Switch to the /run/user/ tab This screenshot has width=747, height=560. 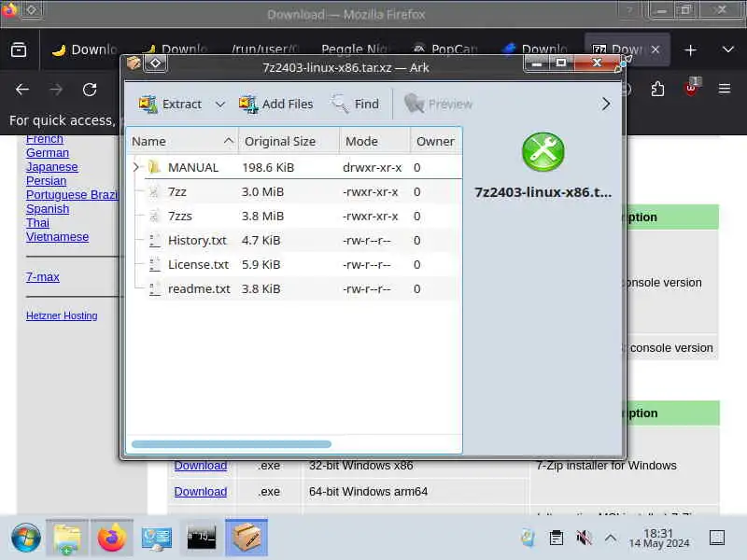265,49
